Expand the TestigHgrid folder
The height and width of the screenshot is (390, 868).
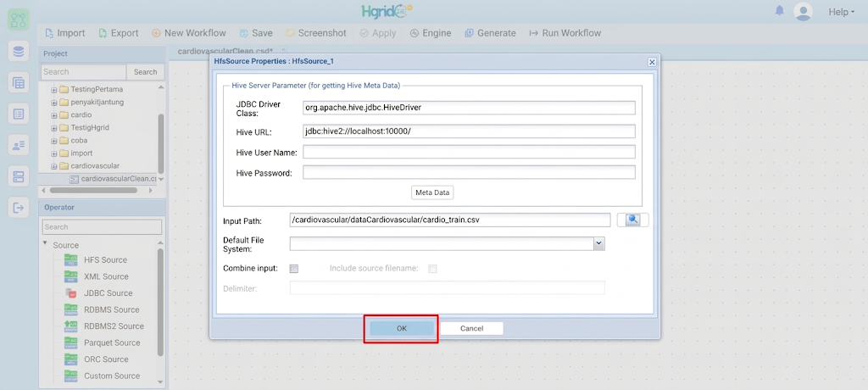(x=53, y=128)
